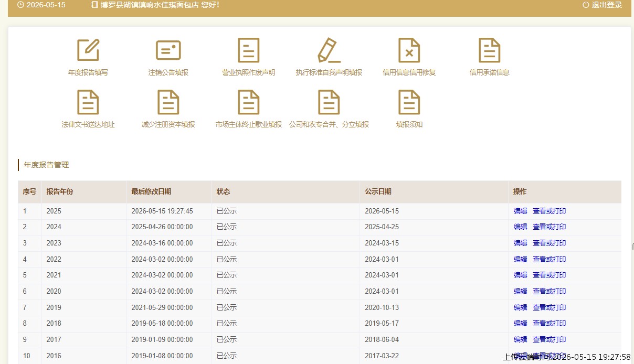Click 查看或打印 for the 2020 report
Image resolution: width=634 pixels, height=364 pixels.
(x=550, y=291)
